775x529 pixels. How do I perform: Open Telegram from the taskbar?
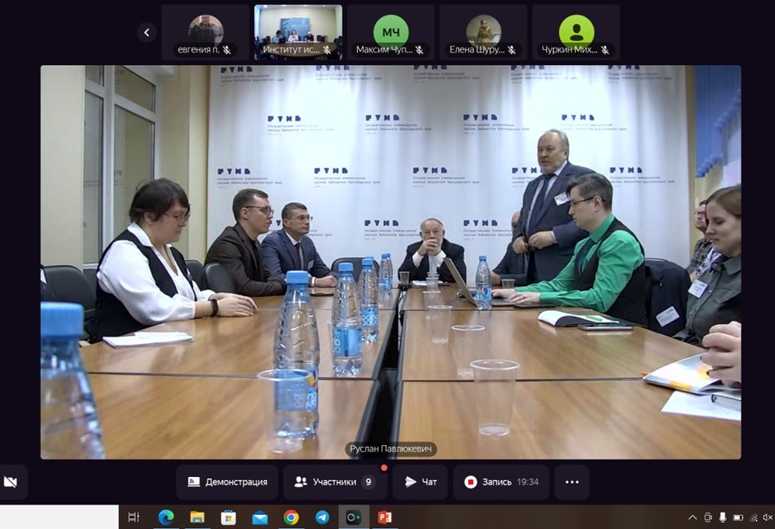[322, 517]
